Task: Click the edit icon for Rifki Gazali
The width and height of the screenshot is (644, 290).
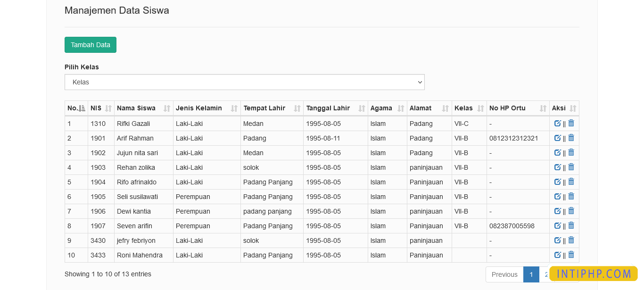Action: [x=558, y=123]
